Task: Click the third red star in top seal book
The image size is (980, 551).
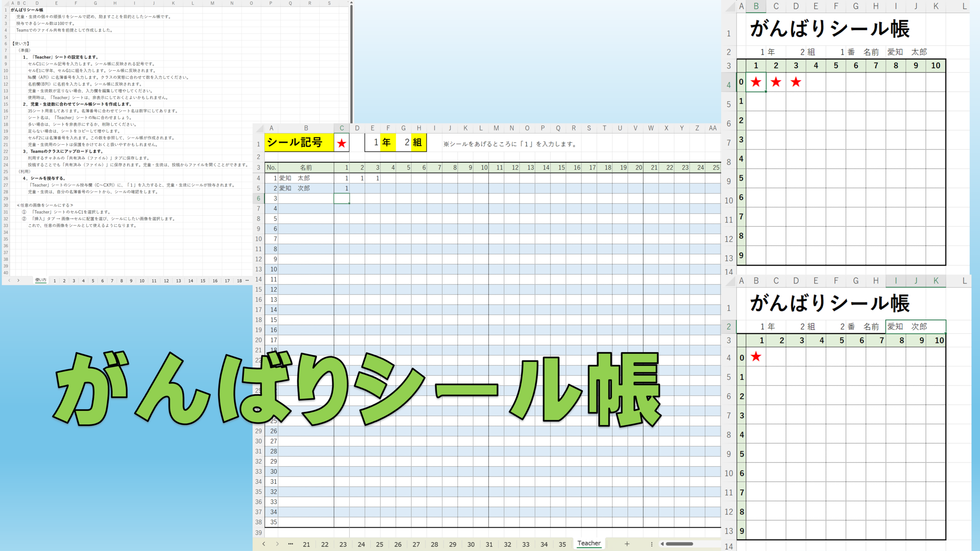Action: click(x=796, y=82)
